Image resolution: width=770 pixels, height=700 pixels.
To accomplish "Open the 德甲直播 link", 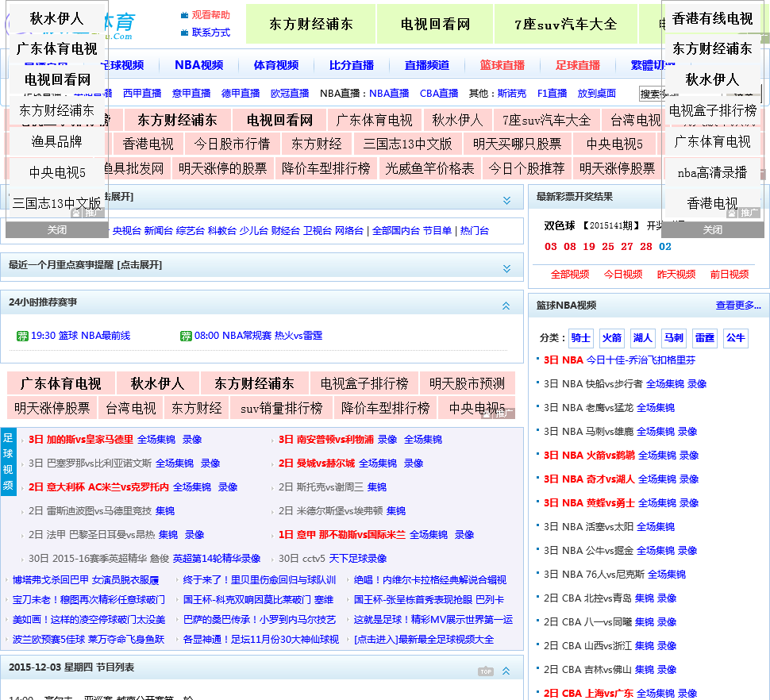I will click(241, 94).
